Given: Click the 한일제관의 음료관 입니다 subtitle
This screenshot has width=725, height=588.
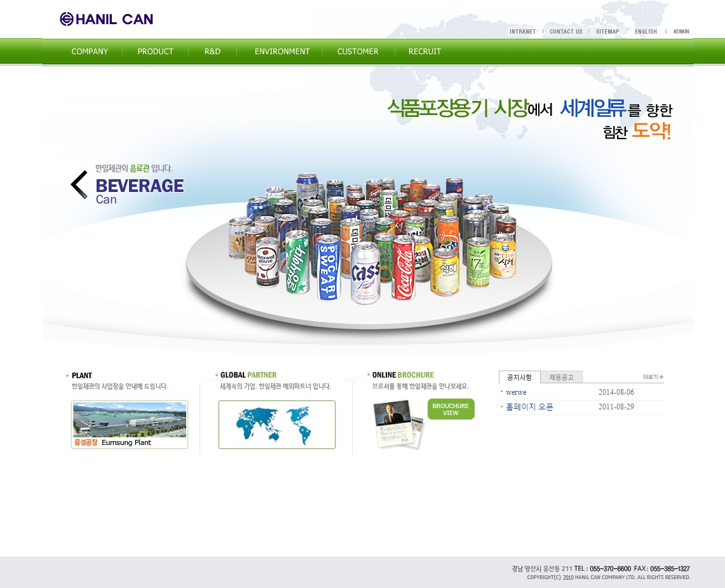Looking at the screenshot, I should click(133, 168).
